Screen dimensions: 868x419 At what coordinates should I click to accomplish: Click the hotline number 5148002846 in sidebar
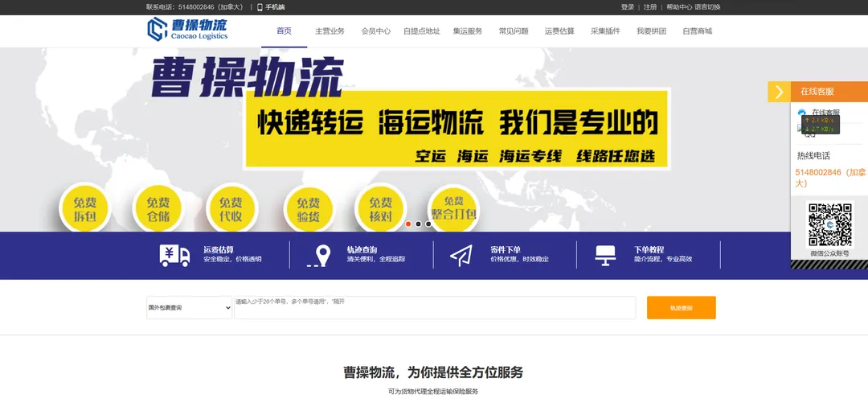click(830, 178)
